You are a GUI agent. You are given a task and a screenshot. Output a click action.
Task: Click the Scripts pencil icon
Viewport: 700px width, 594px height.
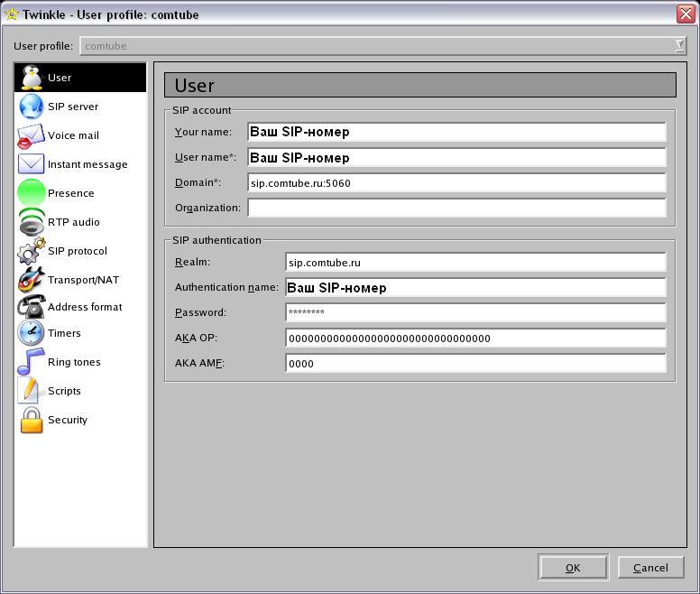30,390
